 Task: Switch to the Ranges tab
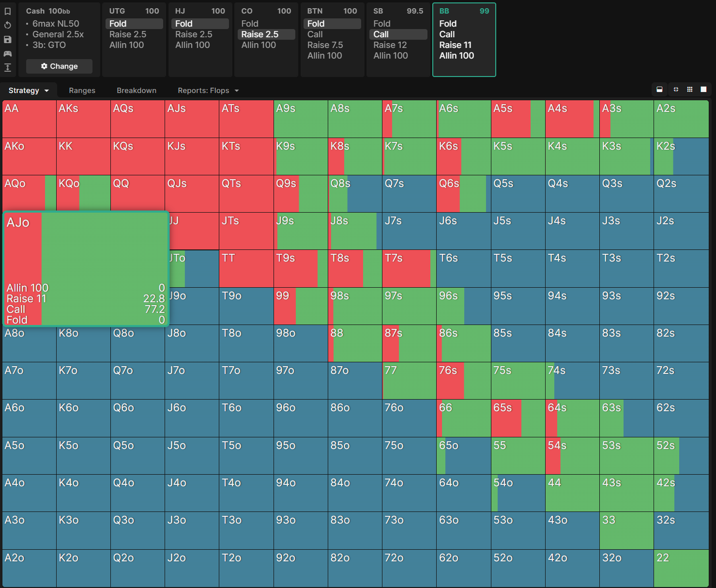pyautogui.click(x=82, y=91)
